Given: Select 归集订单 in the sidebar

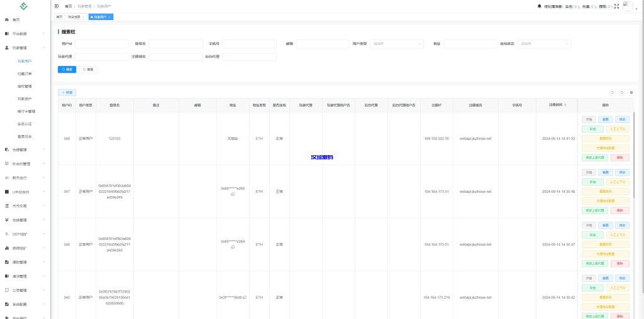Looking at the screenshot, I should point(25,73).
